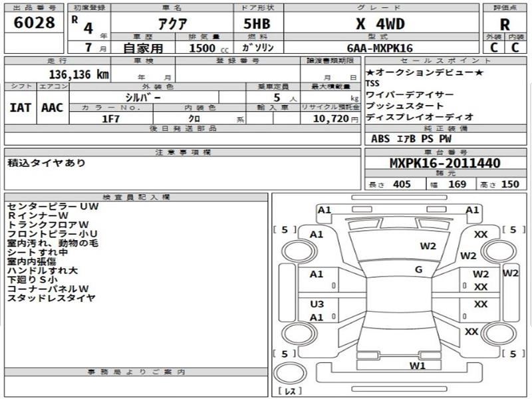Click the shift type IAT
The width and height of the screenshot is (532, 399).
click(21, 108)
